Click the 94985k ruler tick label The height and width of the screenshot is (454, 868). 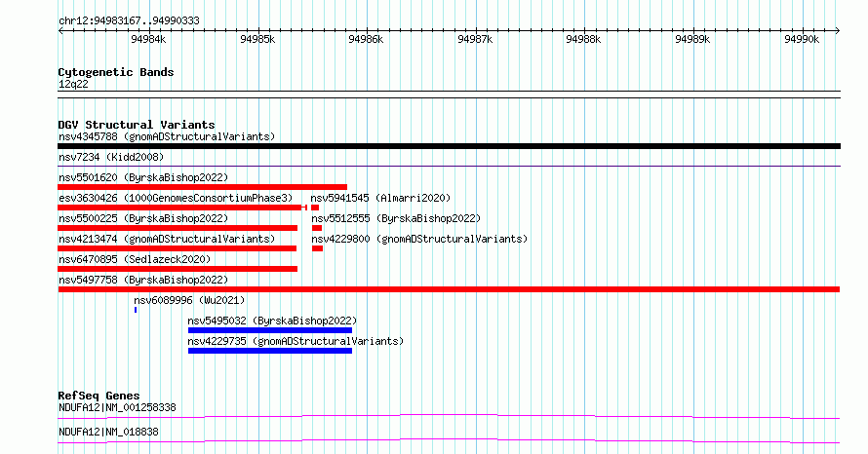tap(257, 39)
